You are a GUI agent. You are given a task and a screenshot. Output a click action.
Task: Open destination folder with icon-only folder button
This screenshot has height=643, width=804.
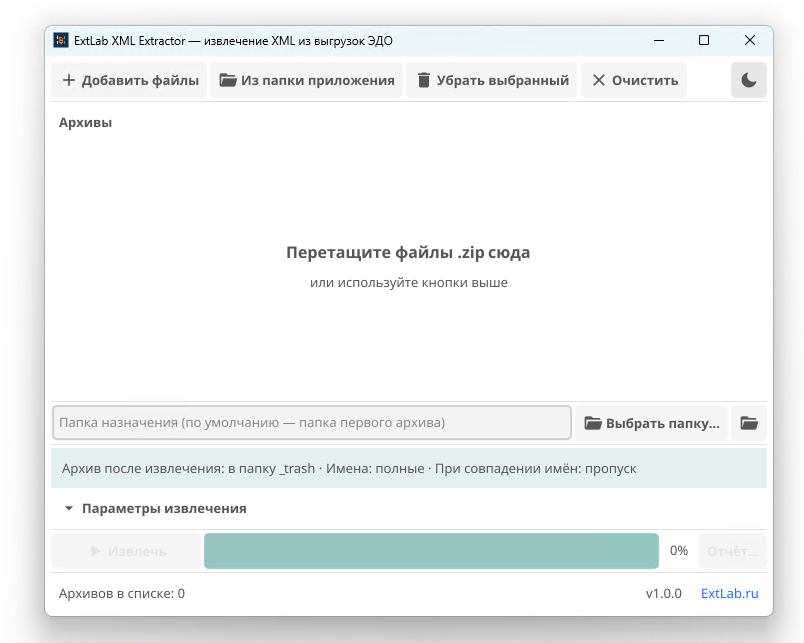click(749, 423)
